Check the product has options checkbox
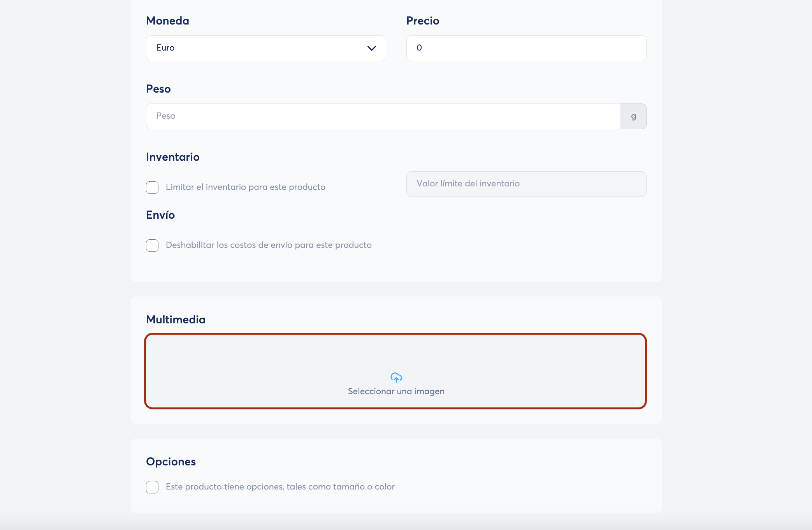The image size is (812, 530). pyautogui.click(x=152, y=487)
